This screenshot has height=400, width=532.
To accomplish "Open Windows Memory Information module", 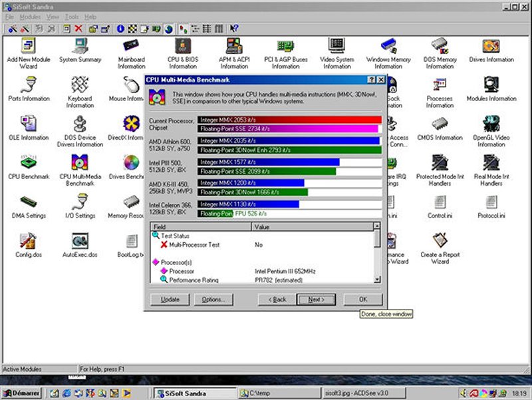I will point(388,53).
